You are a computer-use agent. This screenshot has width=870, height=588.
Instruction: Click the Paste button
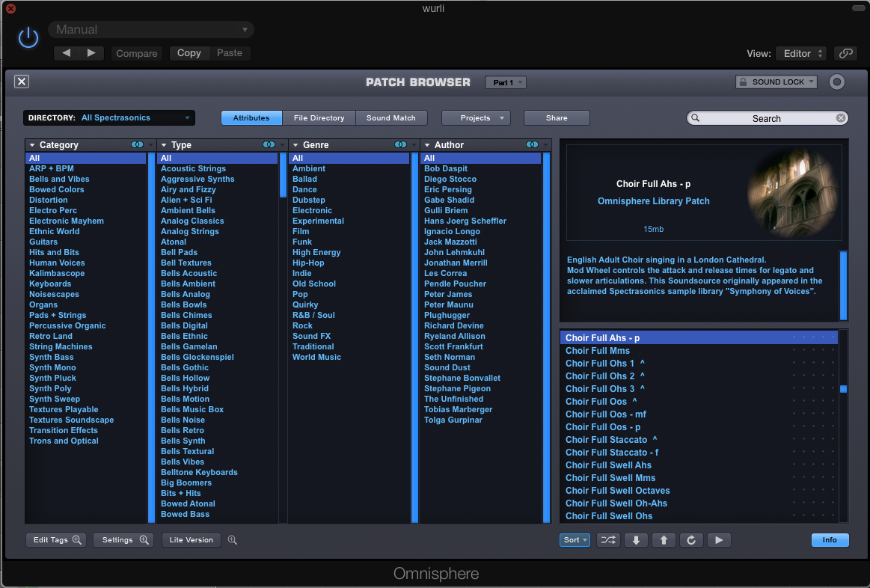pyautogui.click(x=230, y=52)
